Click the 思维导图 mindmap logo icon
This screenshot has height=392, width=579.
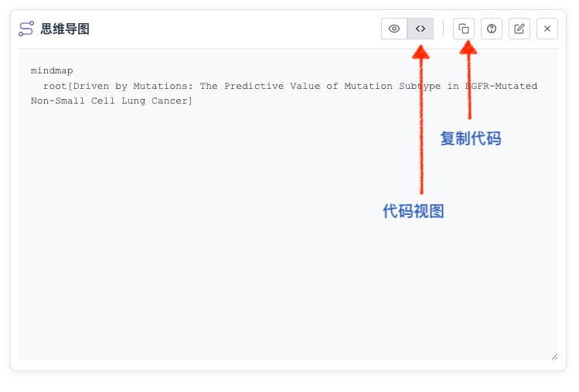[26, 29]
